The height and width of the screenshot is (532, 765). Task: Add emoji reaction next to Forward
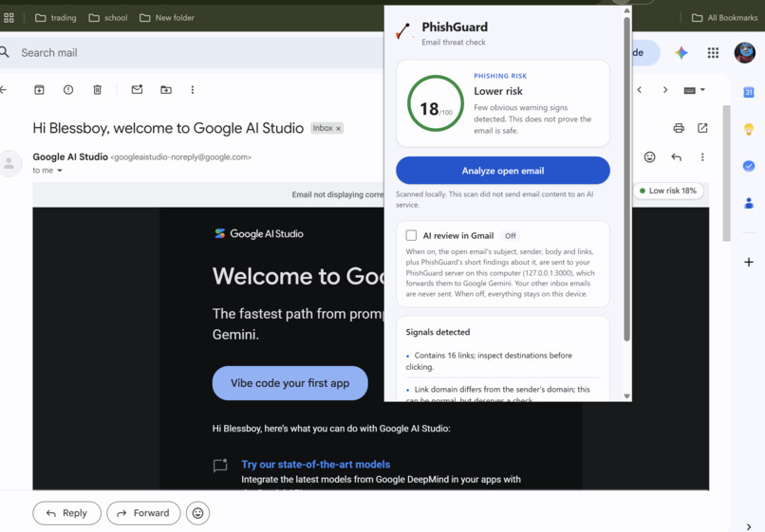197,513
